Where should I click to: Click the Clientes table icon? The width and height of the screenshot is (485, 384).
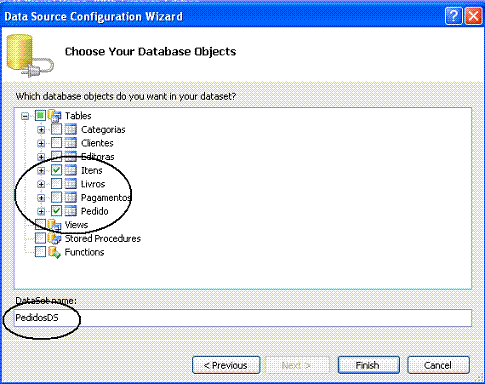[x=71, y=143]
